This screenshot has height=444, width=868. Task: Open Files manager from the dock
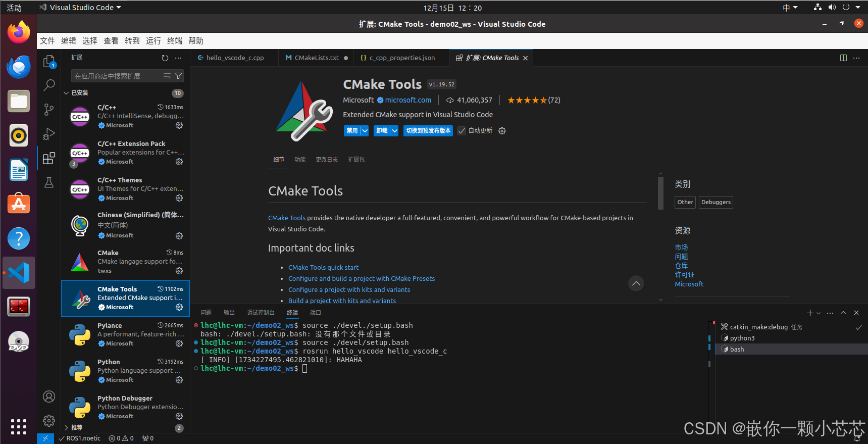19,101
